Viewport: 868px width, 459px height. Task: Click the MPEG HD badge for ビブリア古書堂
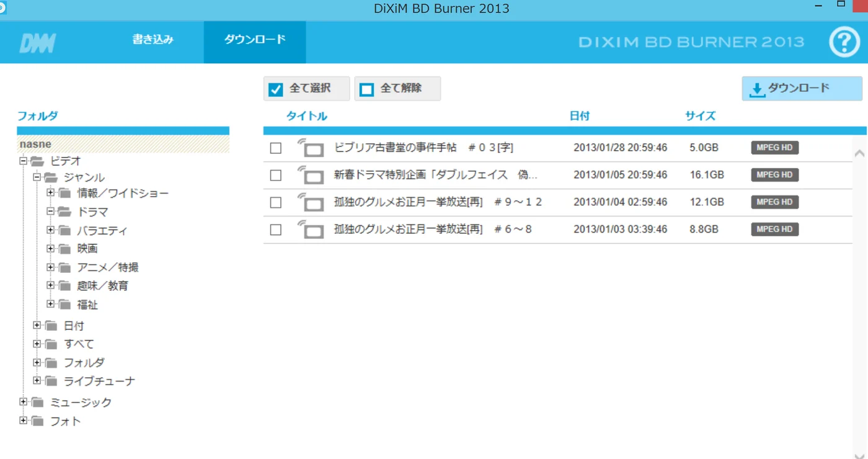(x=774, y=148)
